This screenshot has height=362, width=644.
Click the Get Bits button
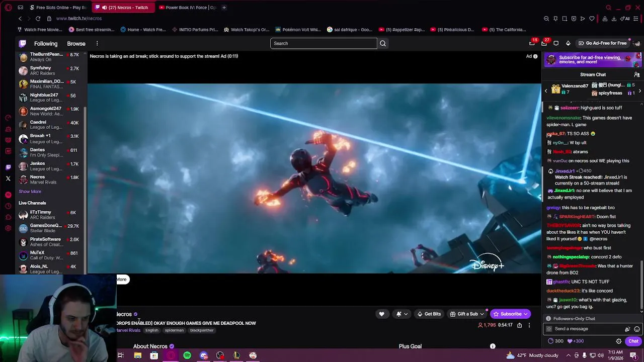[x=429, y=314]
